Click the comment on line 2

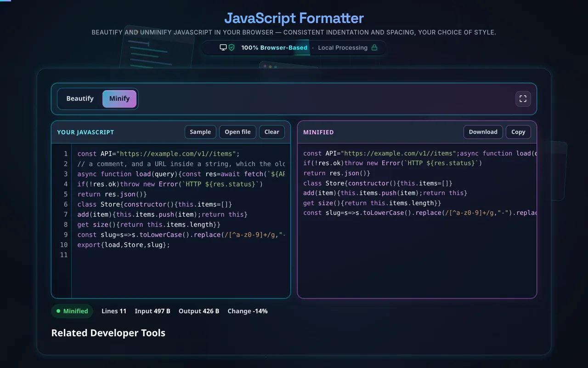pos(181,164)
